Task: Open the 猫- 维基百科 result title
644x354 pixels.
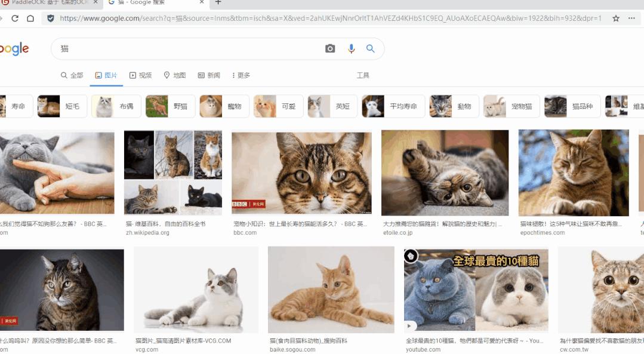Action: coord(165,224)
